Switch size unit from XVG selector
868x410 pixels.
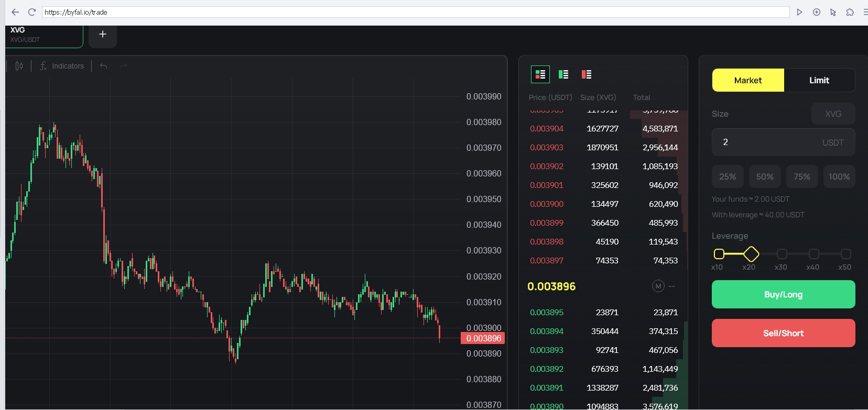point(833,114)
